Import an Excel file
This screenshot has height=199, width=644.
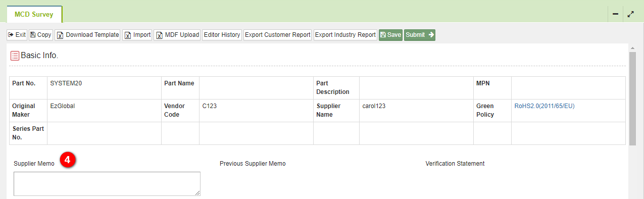[x=137, y=35]
